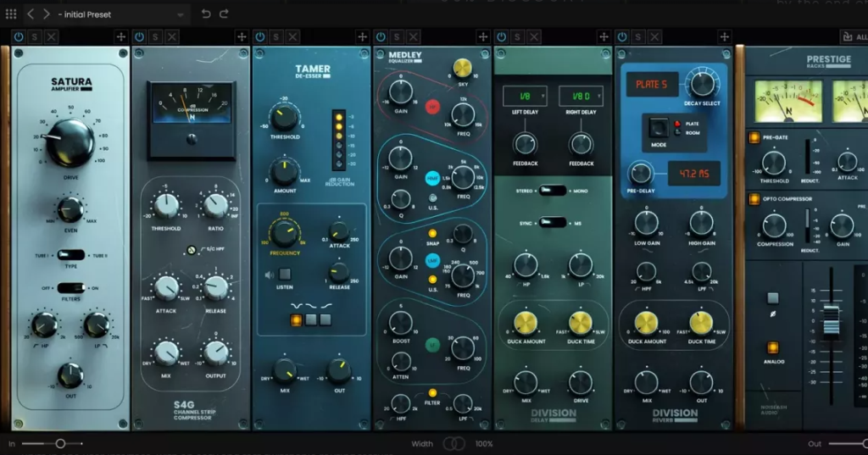Screen dimensions: 868x455
Task: Solo the S4G compressor module
Action: [x=156, y=37]
